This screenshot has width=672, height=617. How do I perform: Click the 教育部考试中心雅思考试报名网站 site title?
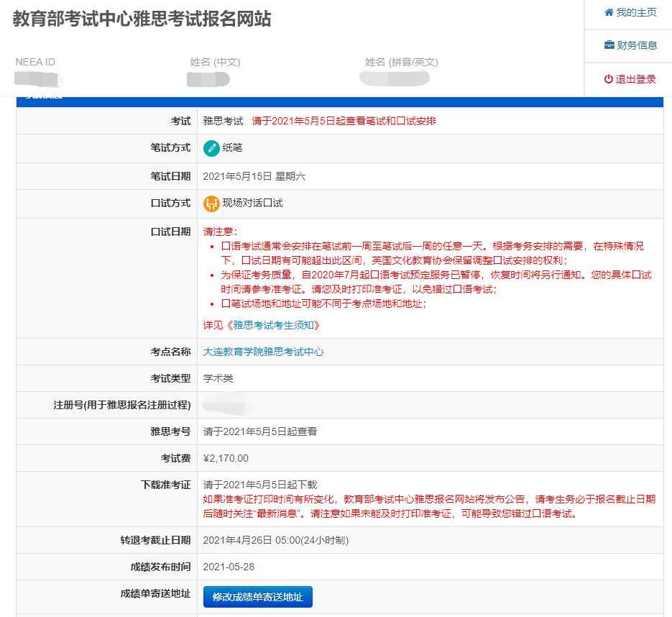coord(142,19)
